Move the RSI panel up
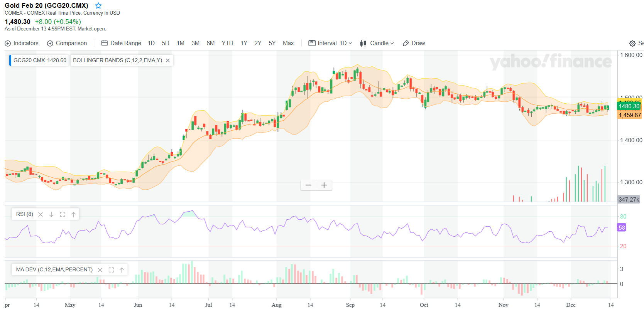The width and height of the screenshot is (644, 313). (x=73, y=214)
